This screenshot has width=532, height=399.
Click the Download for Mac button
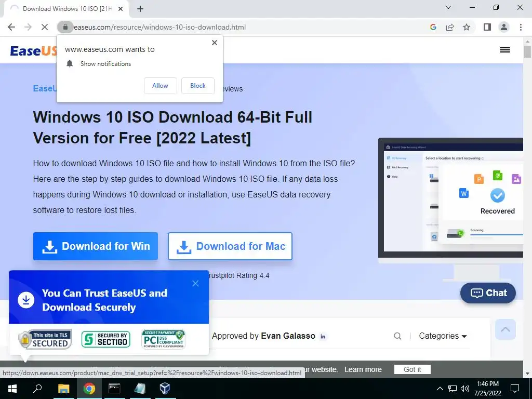tap(230, 246)
